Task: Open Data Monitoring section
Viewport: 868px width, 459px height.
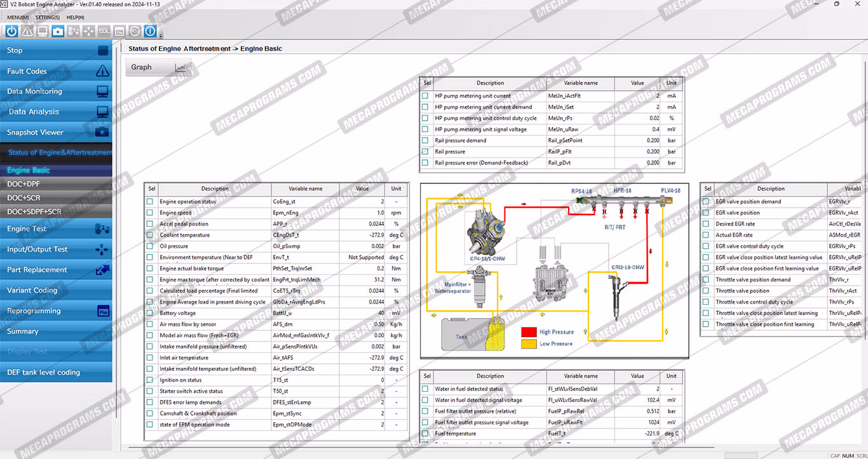Action: click(x=56, y=91)
